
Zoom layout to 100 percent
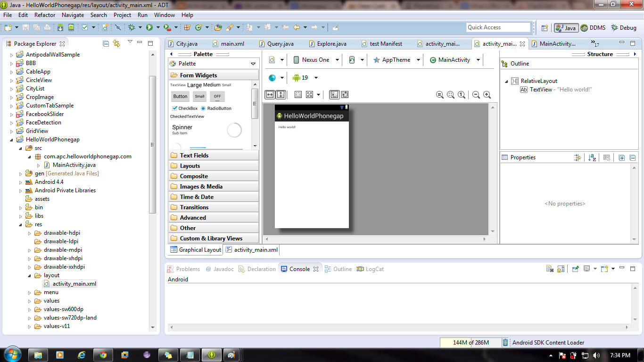tap(462, 95)
